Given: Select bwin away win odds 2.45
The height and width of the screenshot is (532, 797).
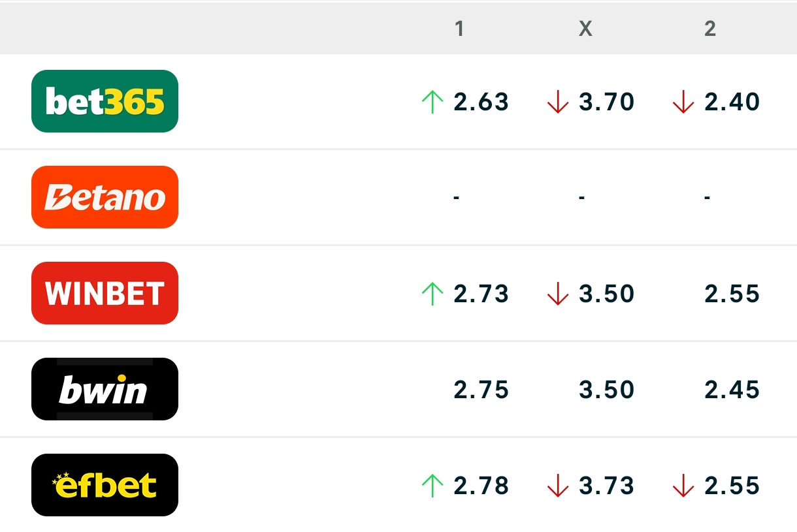Looking at the screenshot, I should pyautogui.click(x=732, y=390).
